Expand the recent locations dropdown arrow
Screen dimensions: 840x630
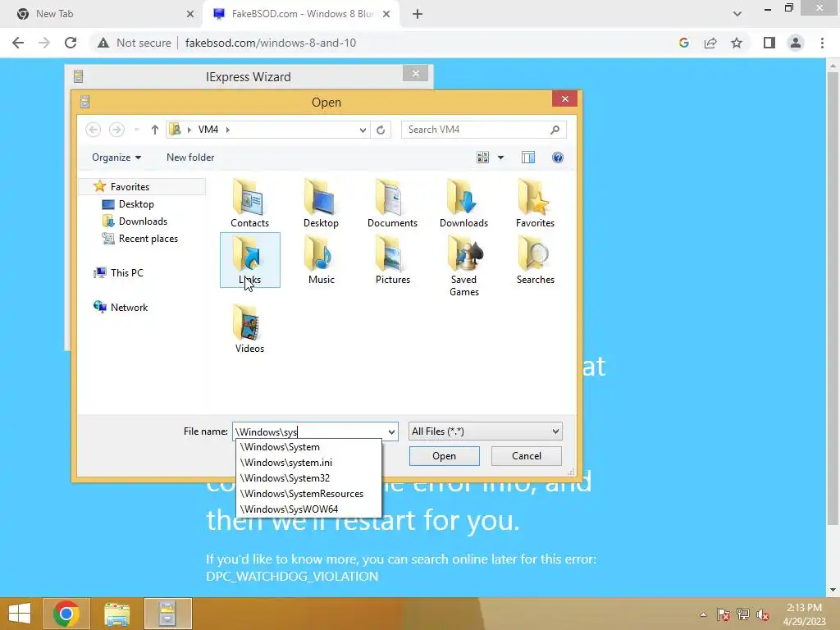[137, 130]
